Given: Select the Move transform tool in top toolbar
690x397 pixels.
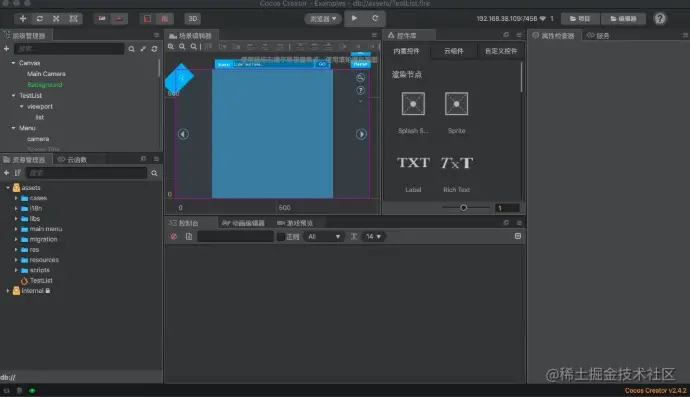Looking at the screenshot, I should coord(23,18).
